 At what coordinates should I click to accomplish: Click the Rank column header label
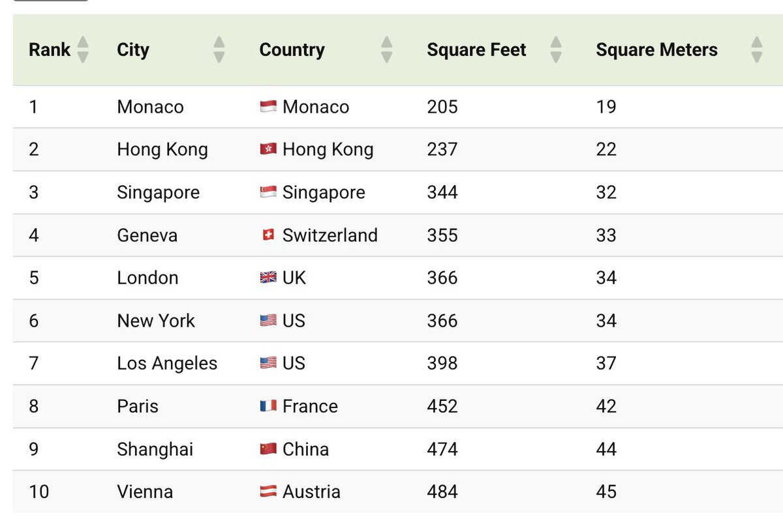pos(50,50)
